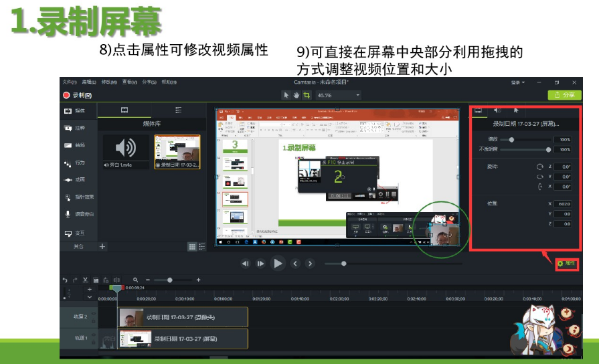
Task: Click the scissors Cut icon
Action: pos(86,280)
